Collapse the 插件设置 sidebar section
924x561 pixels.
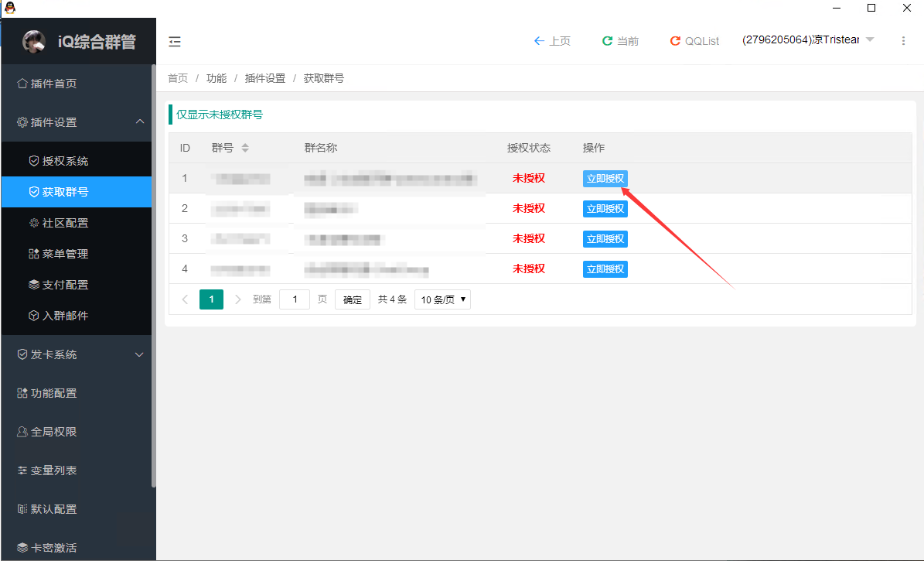[139, 122]
